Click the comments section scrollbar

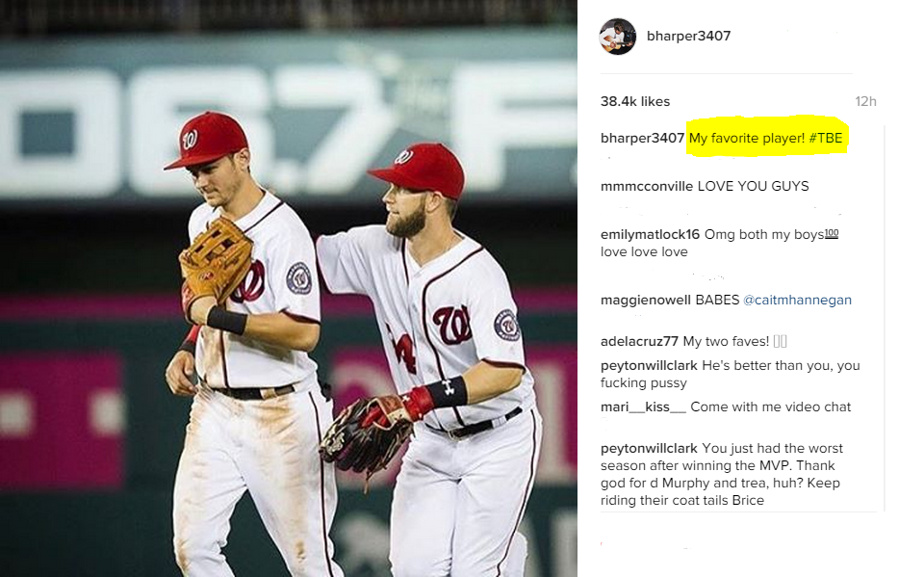click(x=884, y=319)
